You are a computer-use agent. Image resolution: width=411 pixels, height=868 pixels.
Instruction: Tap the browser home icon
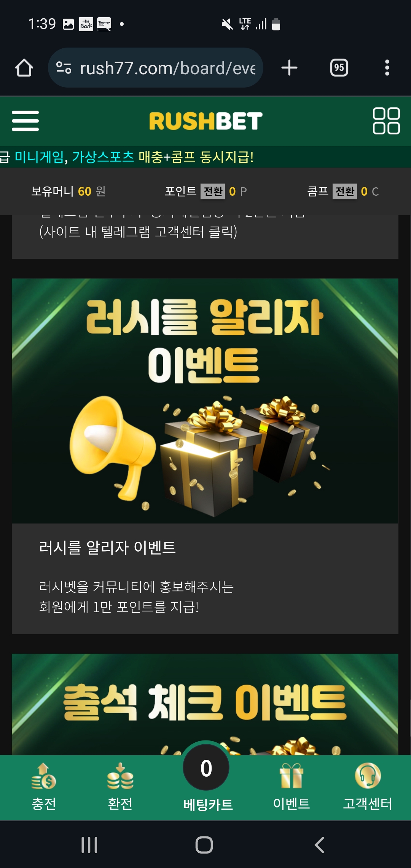(24, 68)
